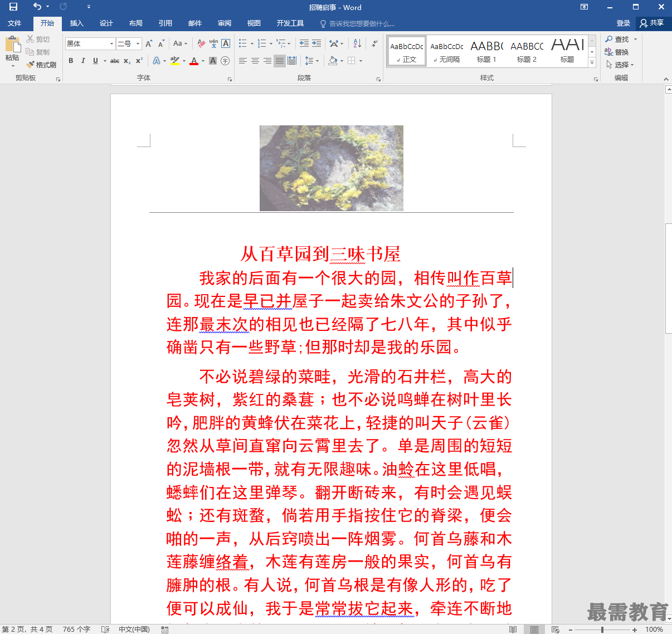Viewport: 672px width, 634px height.
Task: Toggle Underline formatting
Action: (x=95, y=61)
